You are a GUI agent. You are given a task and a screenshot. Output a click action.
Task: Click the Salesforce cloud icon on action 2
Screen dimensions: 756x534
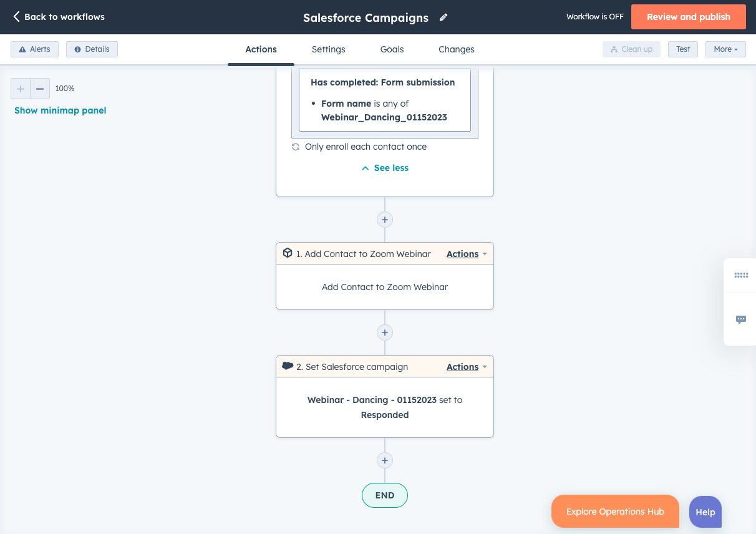[x=288, y=366]
